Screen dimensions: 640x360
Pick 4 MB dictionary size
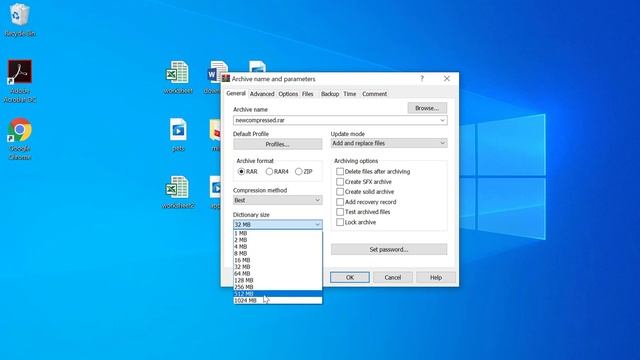pyautogui.click(x=278, y=247)
